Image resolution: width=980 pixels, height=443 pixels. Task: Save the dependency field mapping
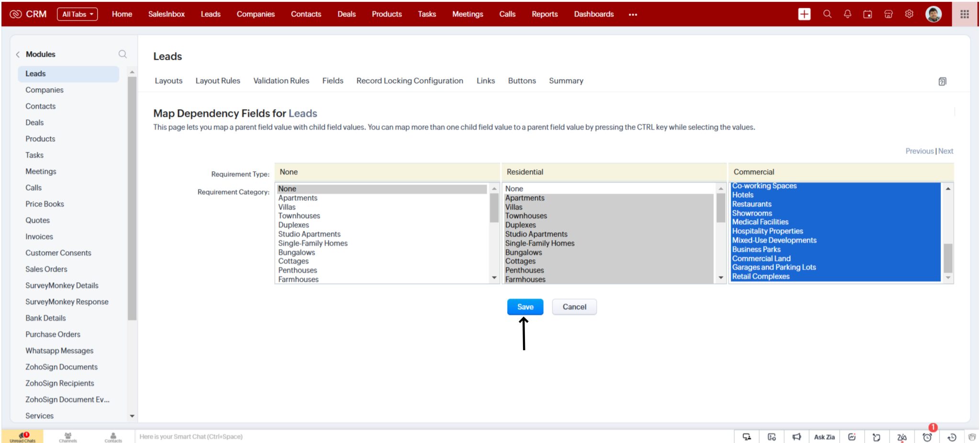click(x=525, y=307)
